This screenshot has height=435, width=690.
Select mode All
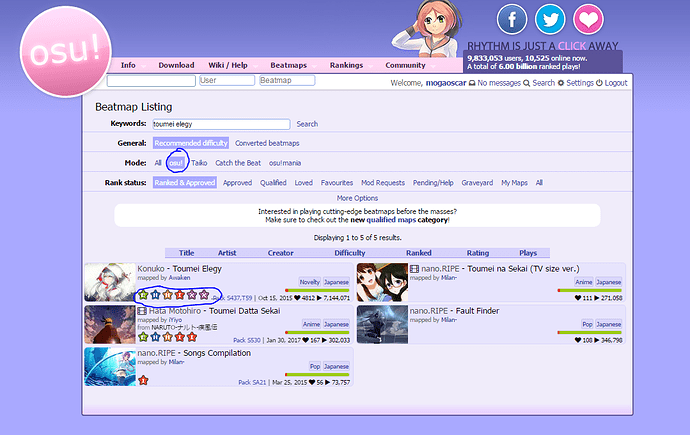158,163
